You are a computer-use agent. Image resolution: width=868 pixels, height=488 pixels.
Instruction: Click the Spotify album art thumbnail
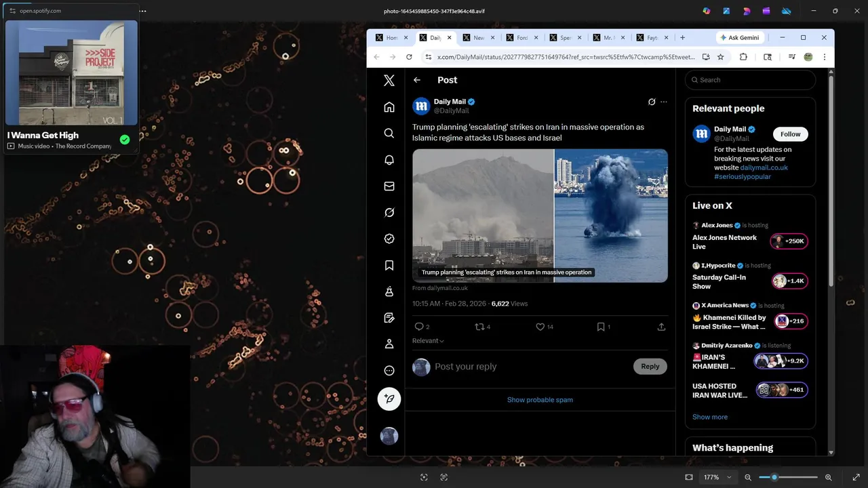click(71, 73)
